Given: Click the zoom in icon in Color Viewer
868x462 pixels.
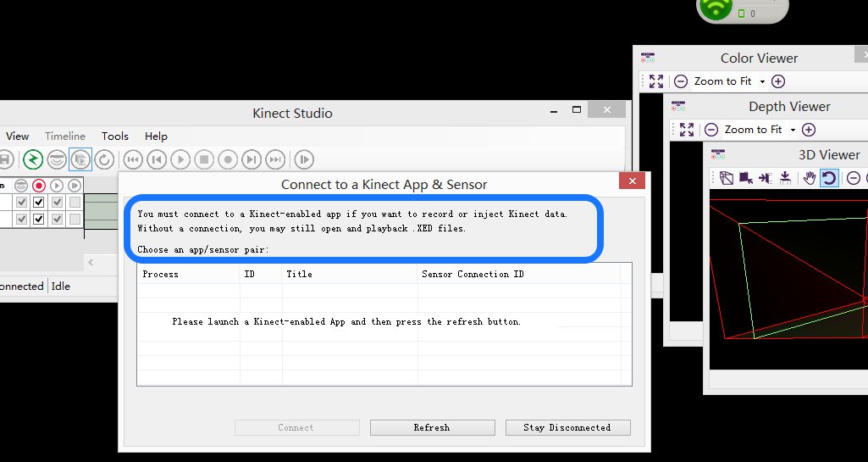Looking at the screenshot, I should tap(777, 81).
